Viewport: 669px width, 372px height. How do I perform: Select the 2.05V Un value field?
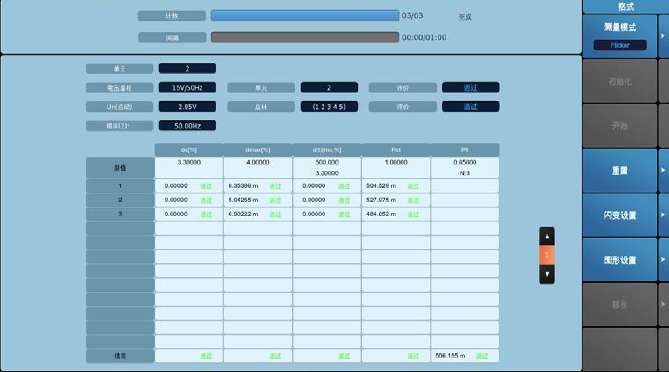(187, 107)
